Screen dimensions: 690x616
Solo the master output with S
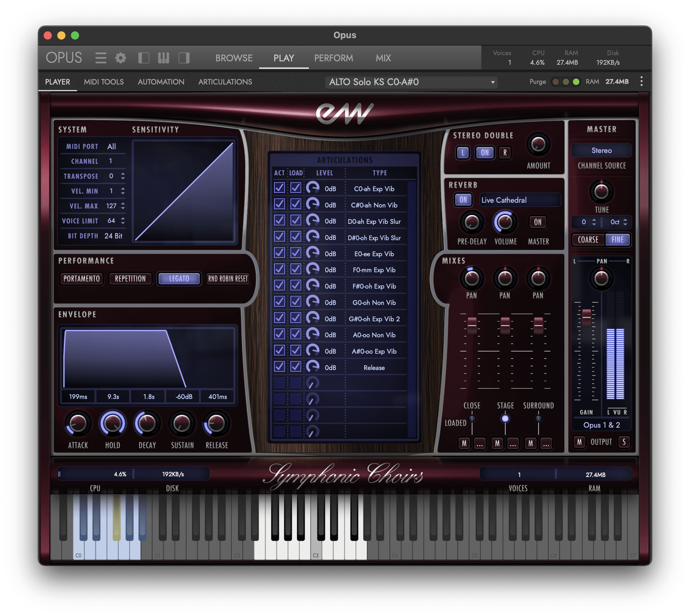(x=624, y=442)
